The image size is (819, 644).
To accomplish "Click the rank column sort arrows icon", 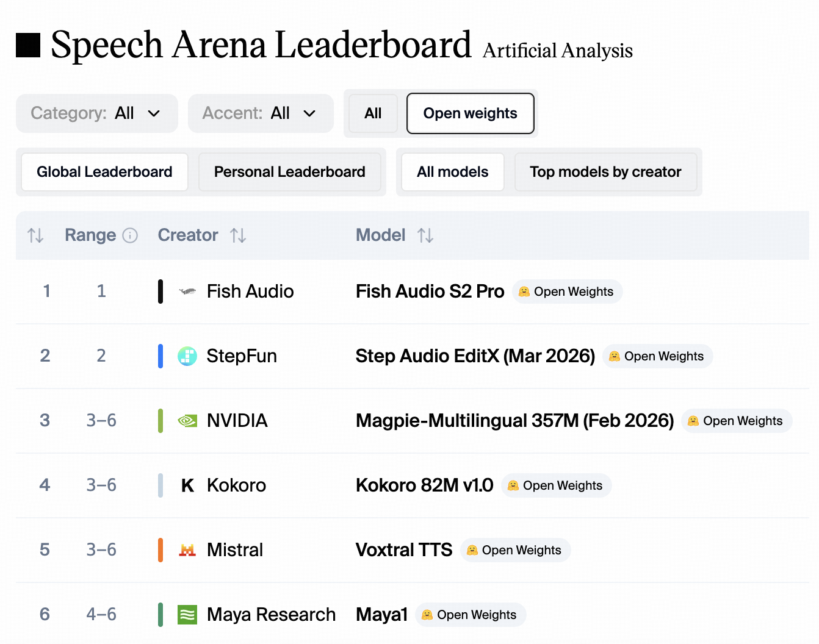I will point(35,235).
